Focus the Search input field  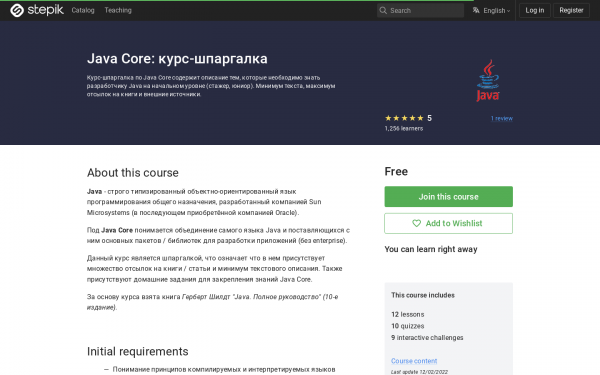420,10
